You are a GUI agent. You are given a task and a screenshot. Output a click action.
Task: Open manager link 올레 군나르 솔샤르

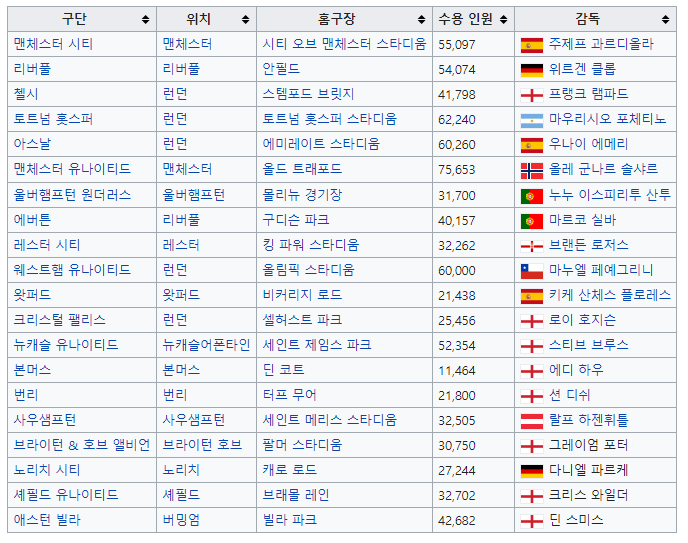pos(604,169)
